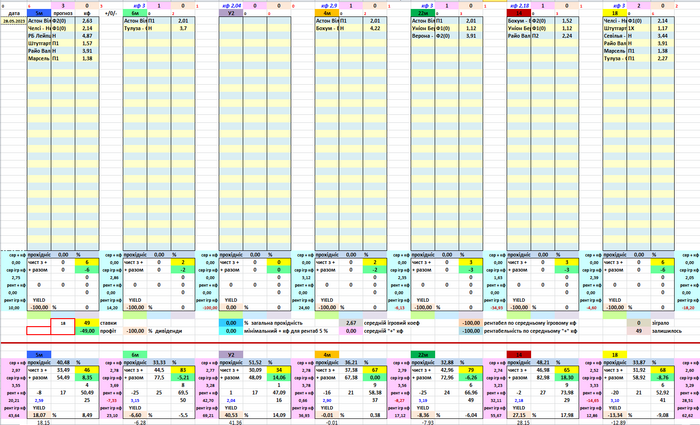Click the odds cell 4,87
This screenshot has width=700, height=425.
click(87, 36)
